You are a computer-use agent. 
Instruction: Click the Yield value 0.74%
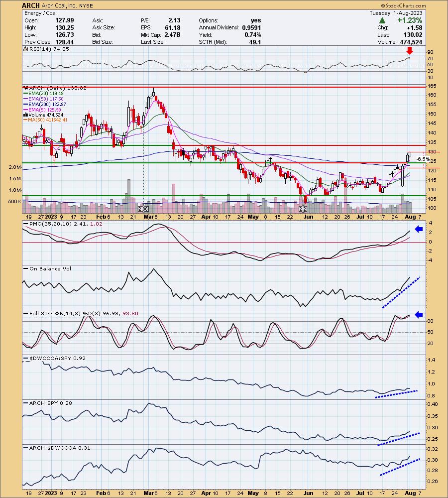253,35
